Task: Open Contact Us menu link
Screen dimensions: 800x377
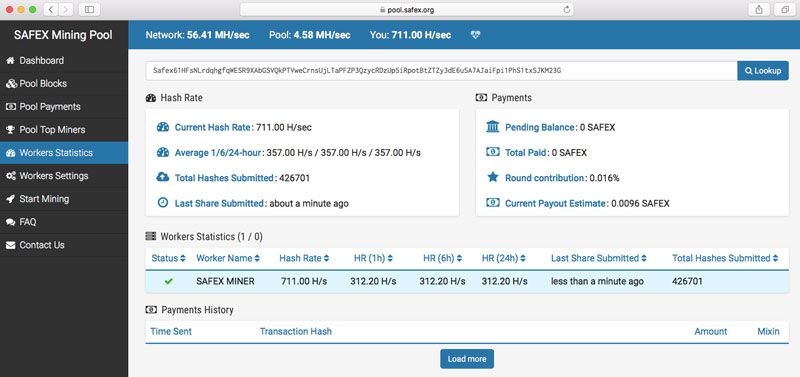Action: [64, 245]
